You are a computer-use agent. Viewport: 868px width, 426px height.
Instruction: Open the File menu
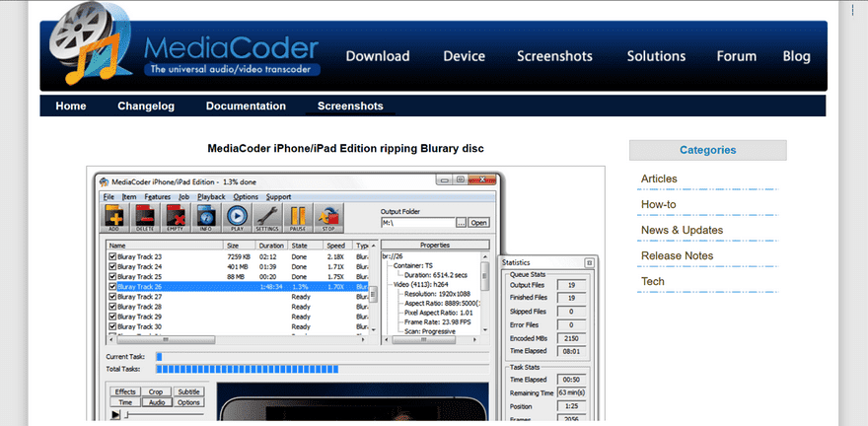click(108, 197)
